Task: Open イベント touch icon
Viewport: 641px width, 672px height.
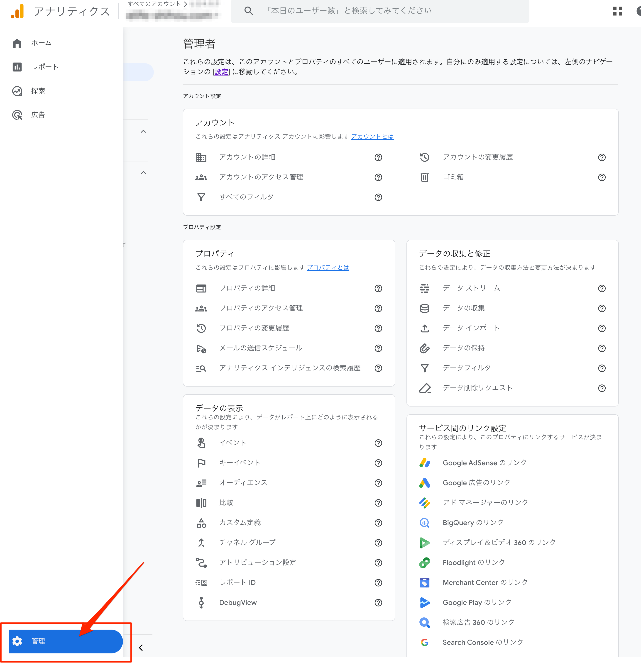Action: (x=201, y=443)
